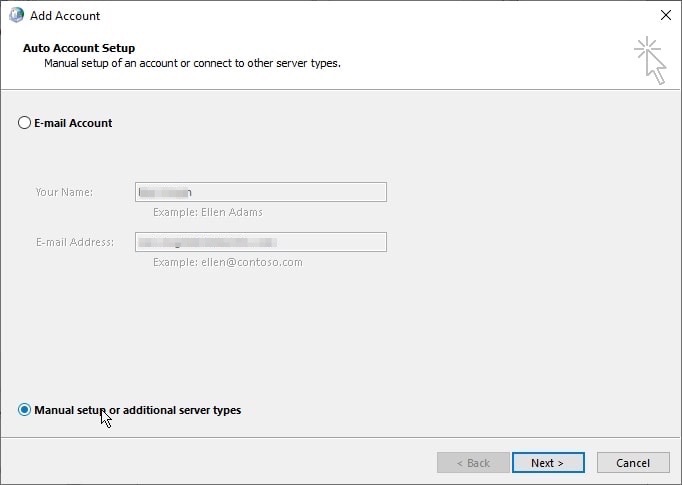Screen dimensions: 682x485
Task: Click the Next button
Action: point(548,462)
